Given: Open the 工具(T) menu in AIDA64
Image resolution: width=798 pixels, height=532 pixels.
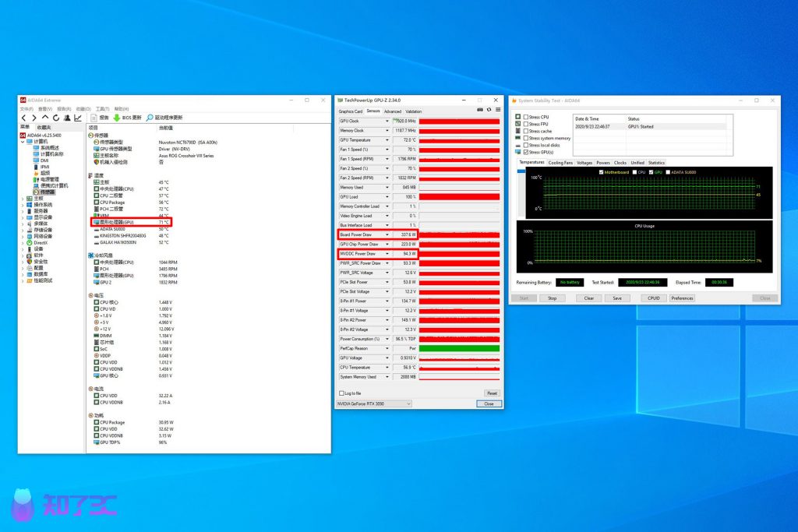Looking at the screenshot, I should [102, 109].
